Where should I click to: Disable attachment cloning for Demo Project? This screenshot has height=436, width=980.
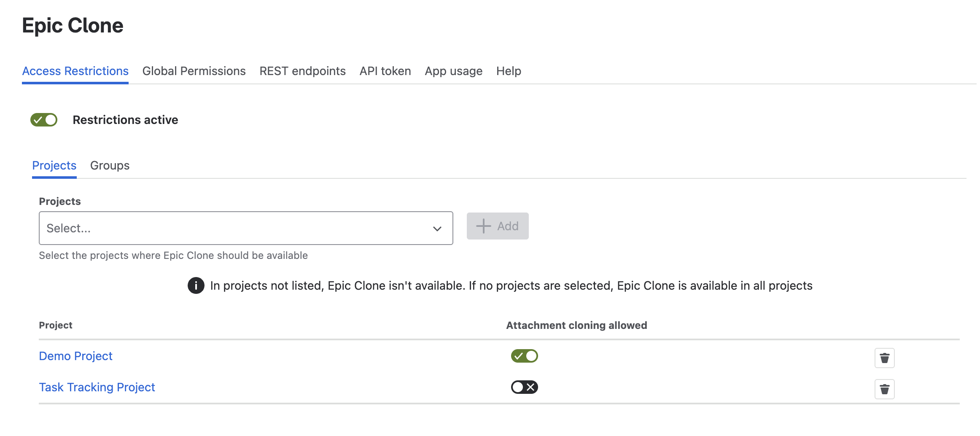524,356
